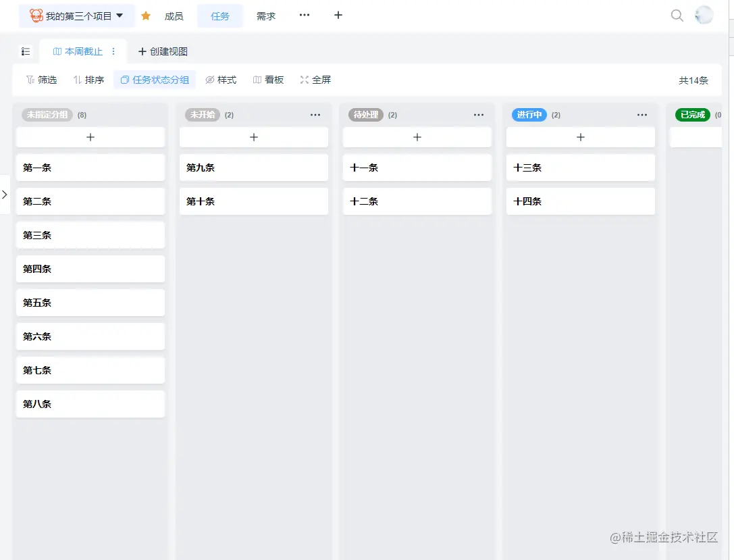The width and height of the screenshot is (734, 560).
Task: Click the 待处理 status label
Action: click(365, 115)
